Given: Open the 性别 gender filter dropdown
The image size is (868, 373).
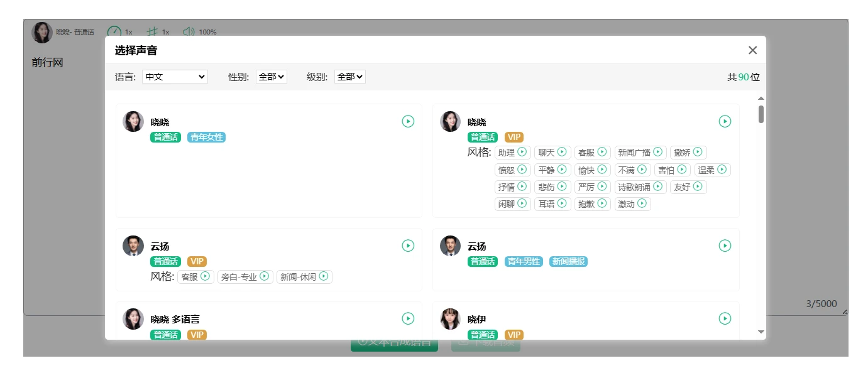Looking at the screenshot, I should point(271,77).
